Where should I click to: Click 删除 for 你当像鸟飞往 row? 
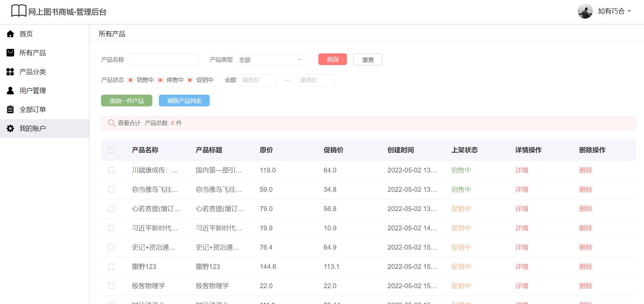(586, 189)
